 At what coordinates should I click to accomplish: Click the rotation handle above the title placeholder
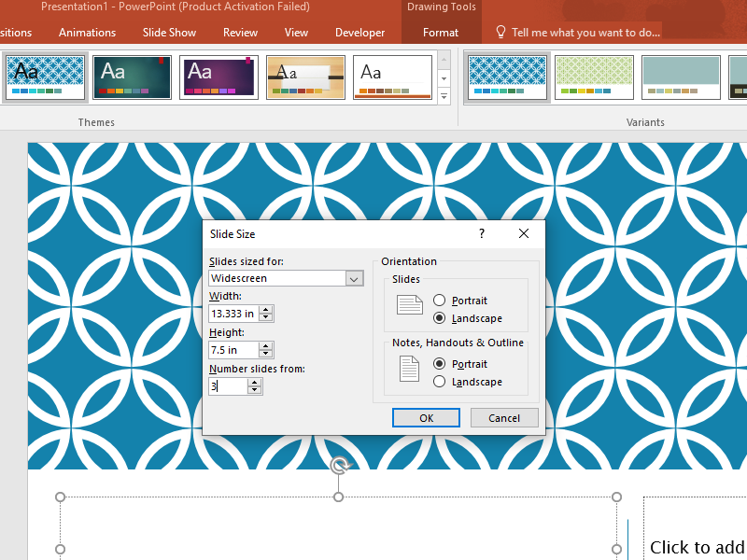(x=340, y=465)
